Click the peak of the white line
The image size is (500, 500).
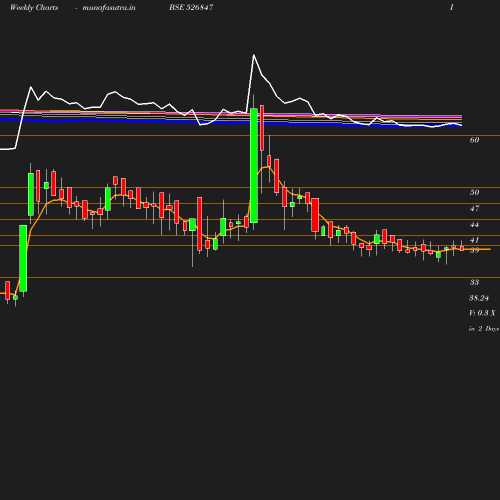pos(254,55)
